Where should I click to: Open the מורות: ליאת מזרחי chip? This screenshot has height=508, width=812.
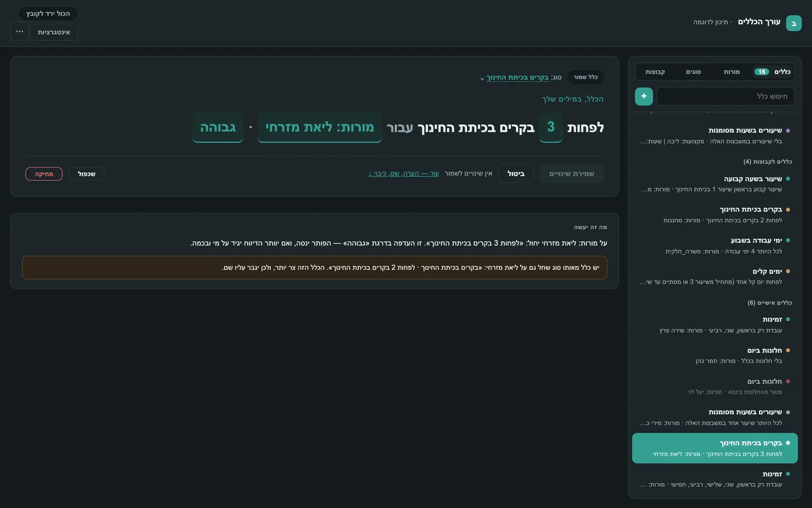point(320,127)
